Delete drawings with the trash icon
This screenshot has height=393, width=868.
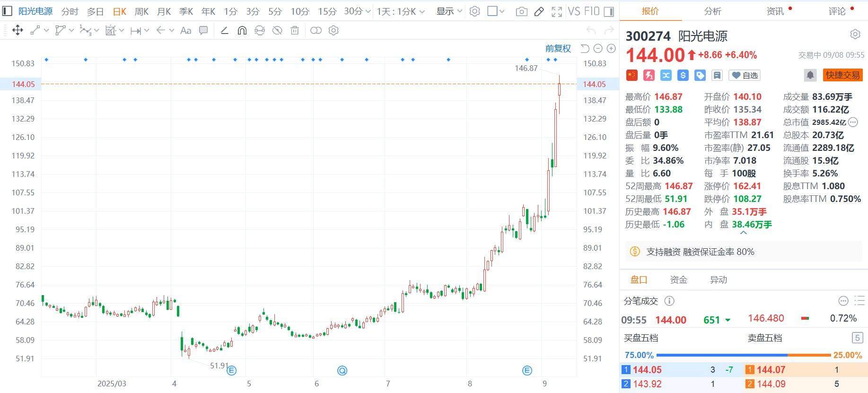pos(295,31)
